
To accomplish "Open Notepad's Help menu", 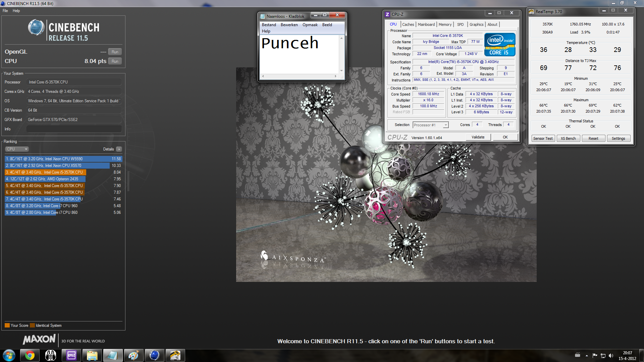I will point(266,31).
